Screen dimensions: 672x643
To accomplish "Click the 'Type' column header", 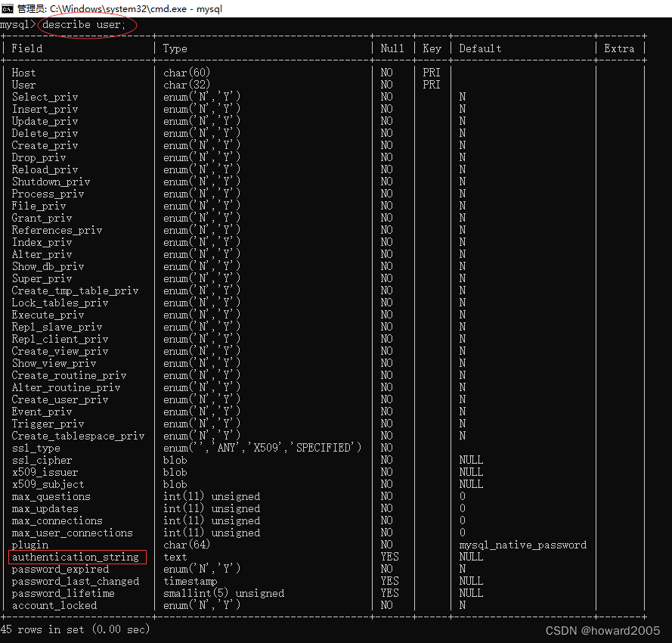I will click(175, 48).
